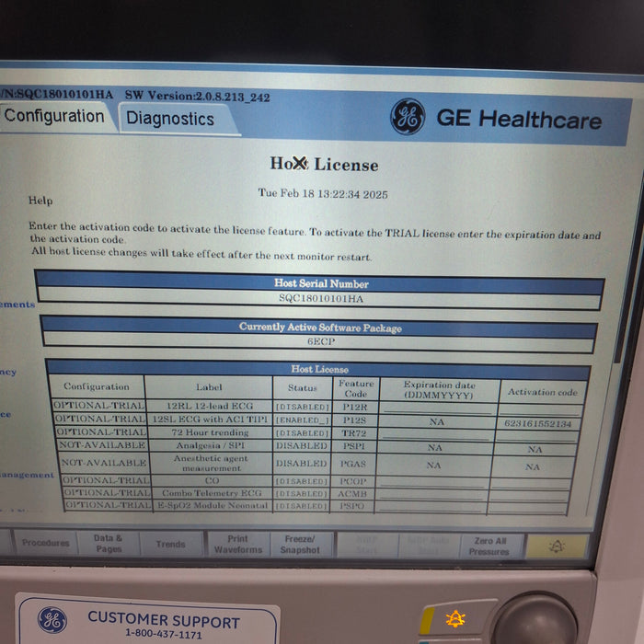The height and width of the screenshot is (644, 644).
Task: Switch to the Diagnostics tab
Action: 170,119
